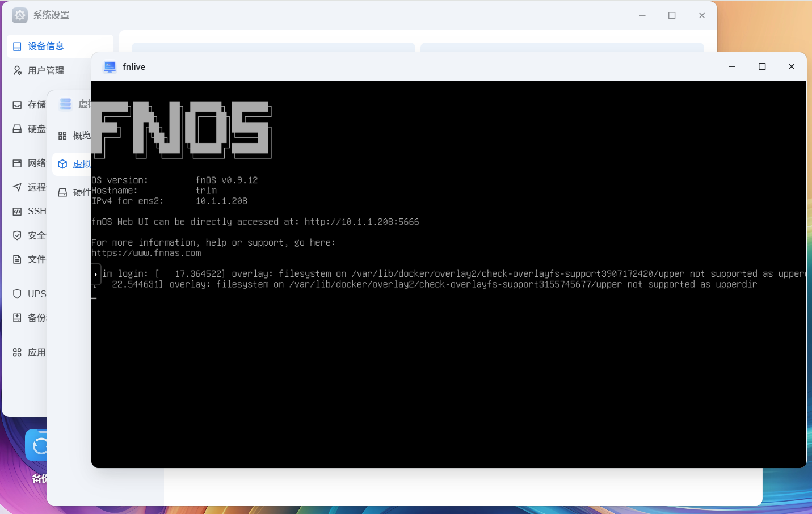812x514 pixels.
Task: Click the console line starting 22.544631
Action: point(424,284)
